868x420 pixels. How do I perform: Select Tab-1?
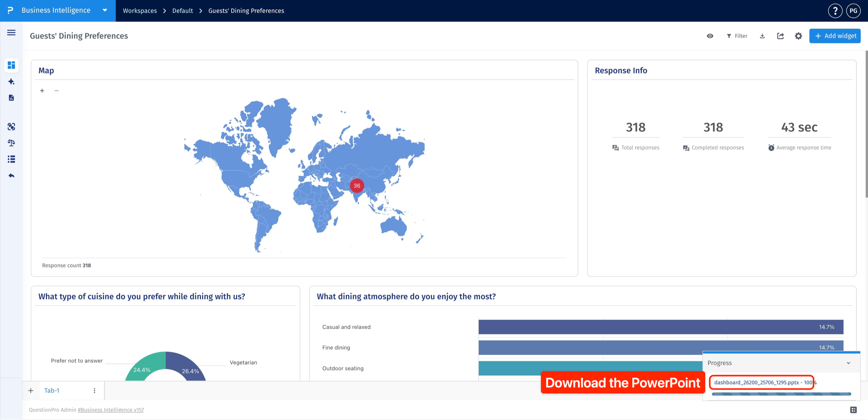52,390
